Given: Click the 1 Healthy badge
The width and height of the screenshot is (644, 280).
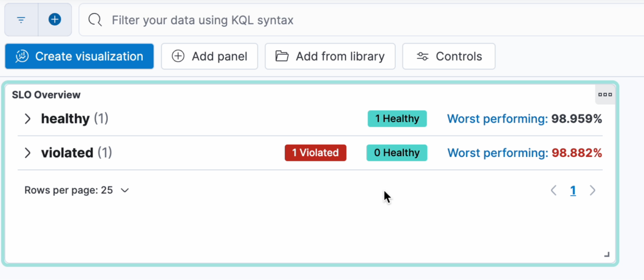Looking at the screenshot, I should tap(397, 119).
